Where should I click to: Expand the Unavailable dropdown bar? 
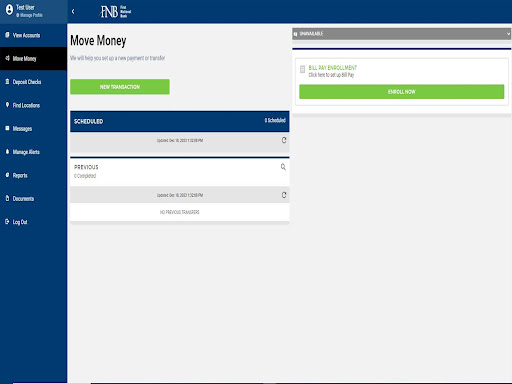pos(401,34)
